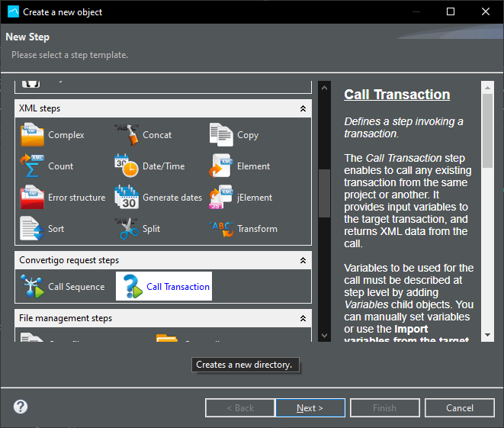Cancel the new step dialog
The image size is (504, 428).
click(x=459, y=407)
